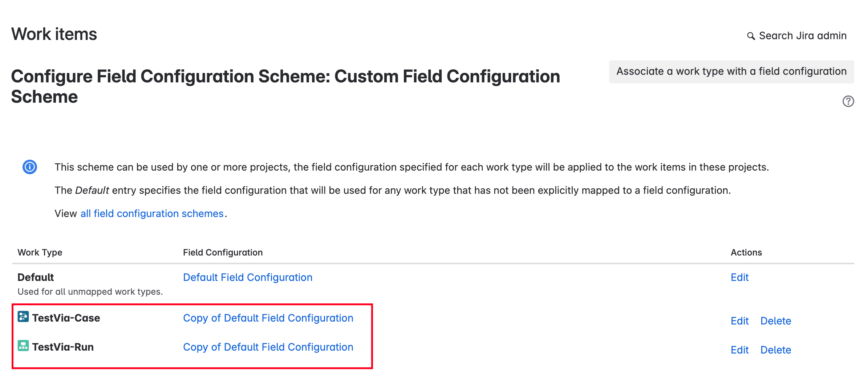868x384 pixels.
Task: Open Default Field Configuration link
Action: pos(247,277)
